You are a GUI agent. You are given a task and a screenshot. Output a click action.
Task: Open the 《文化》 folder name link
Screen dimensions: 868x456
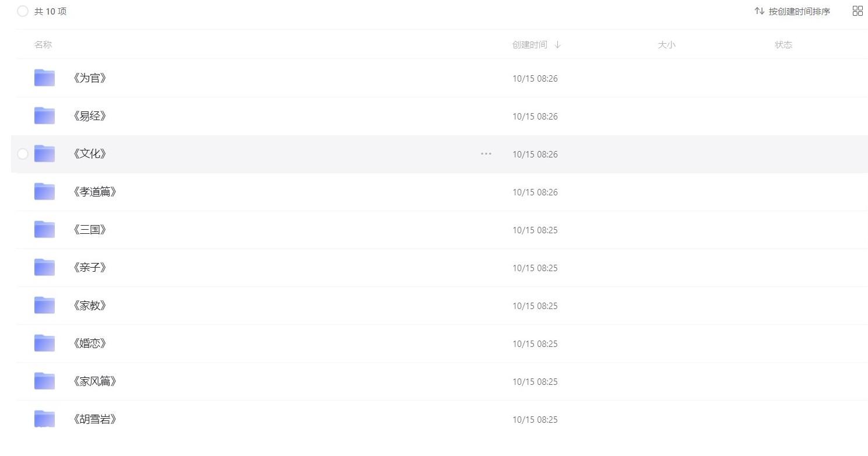pyautogui.click(x=89, y=154)
